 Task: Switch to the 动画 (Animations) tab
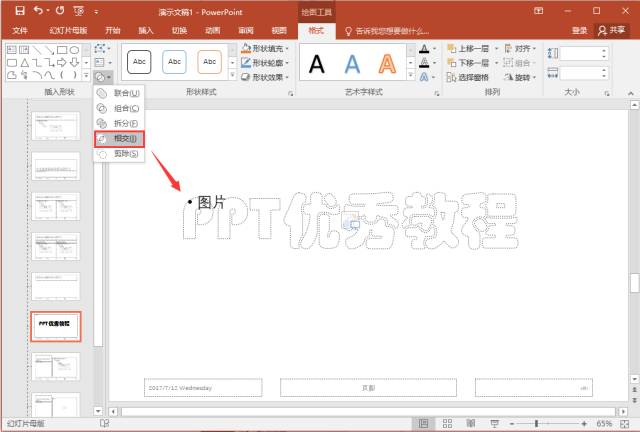pos(213,30)
